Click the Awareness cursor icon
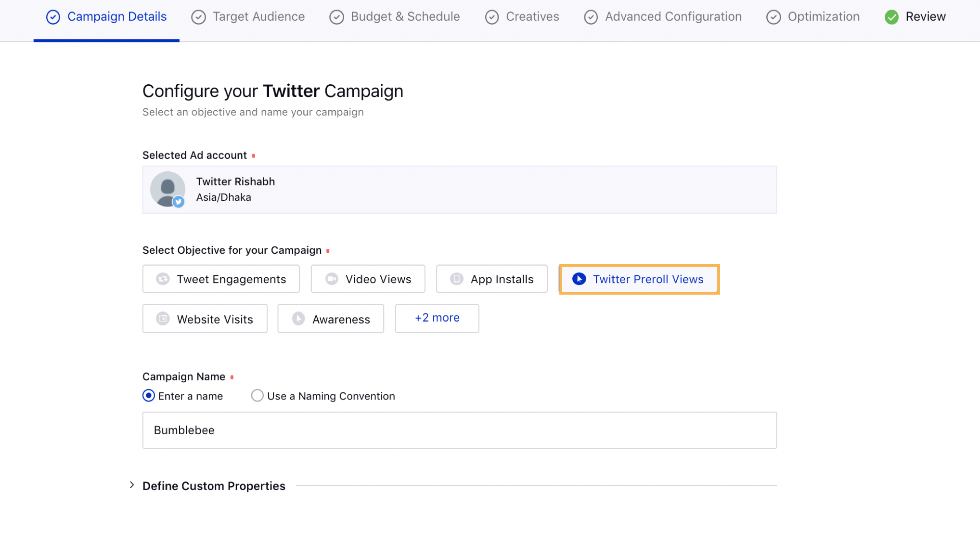The height and width of the screenshot is (545, 980). click(298, 318)
